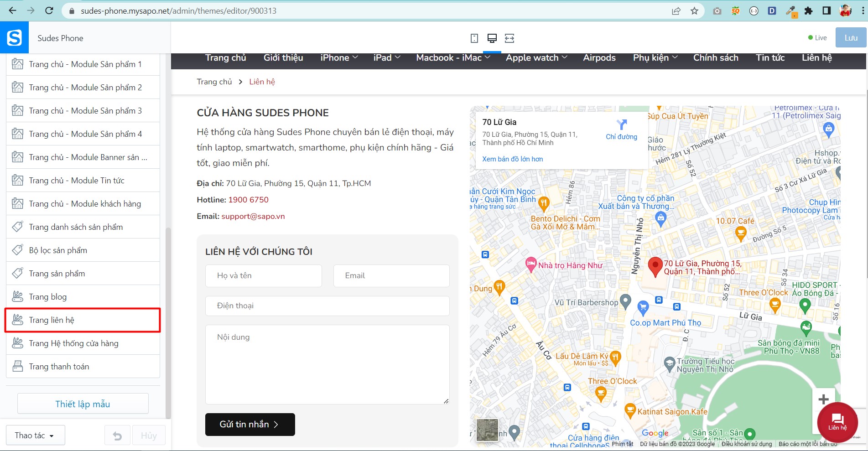Open Chrome extensions puzzle icon

point(808,11)
